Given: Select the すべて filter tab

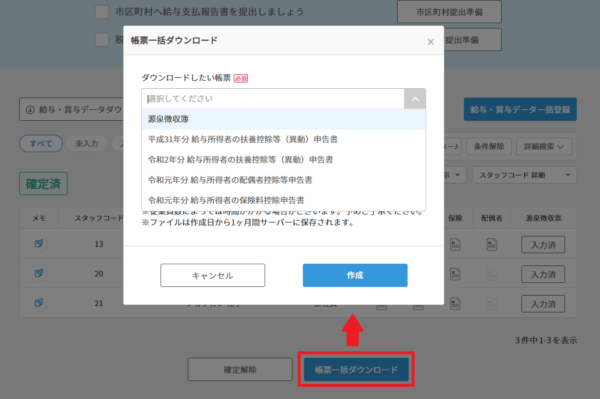Looking at the screenshot, I should (x=41, y=143).
